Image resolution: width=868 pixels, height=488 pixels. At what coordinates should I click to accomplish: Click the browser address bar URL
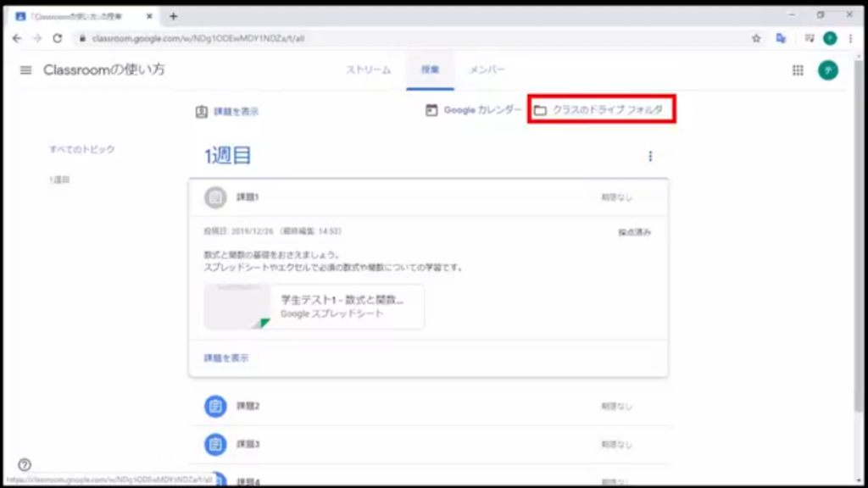tap(198, 38)
